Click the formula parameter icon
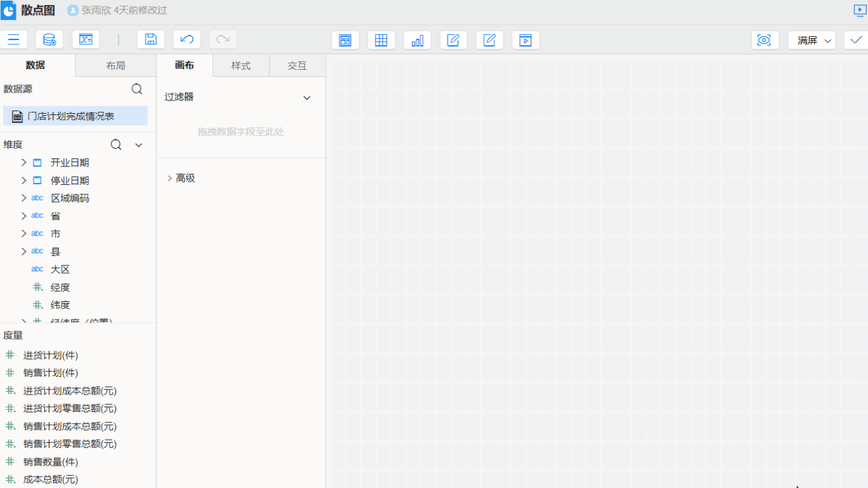Image resolution: width=868 pixels, height=488 pixels. point(86,40)
